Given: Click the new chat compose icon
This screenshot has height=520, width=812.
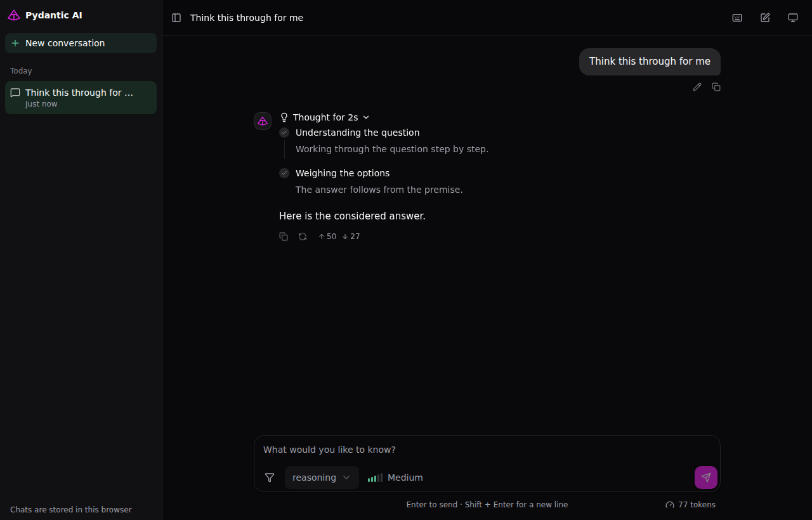Looking at the screenshot, I should click(765, 18).
